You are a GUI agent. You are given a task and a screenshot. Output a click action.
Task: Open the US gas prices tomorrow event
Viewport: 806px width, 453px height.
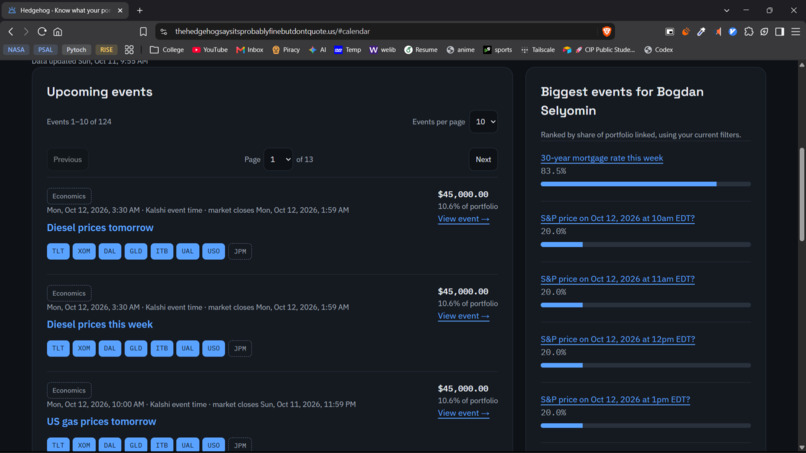click(101, 422)
